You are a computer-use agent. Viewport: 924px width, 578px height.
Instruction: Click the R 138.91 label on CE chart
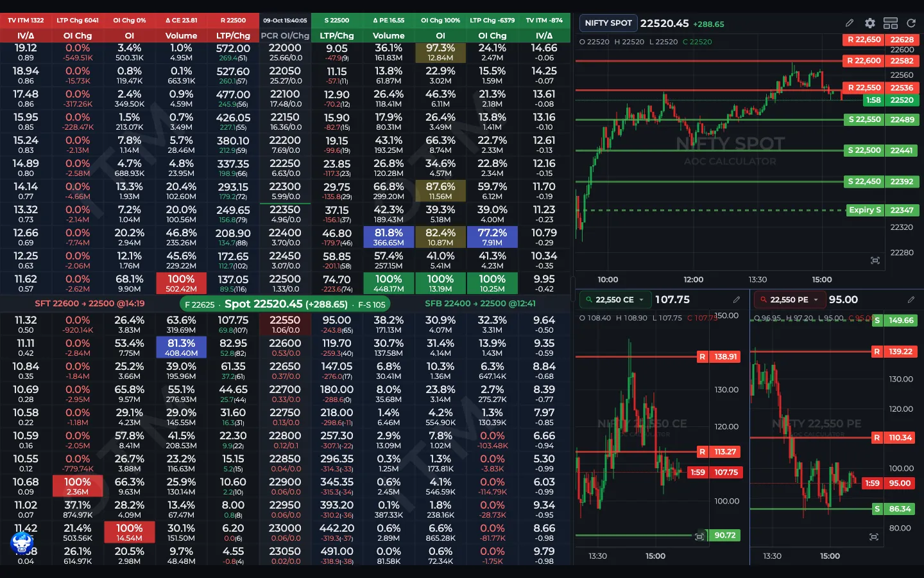[719, 357]
